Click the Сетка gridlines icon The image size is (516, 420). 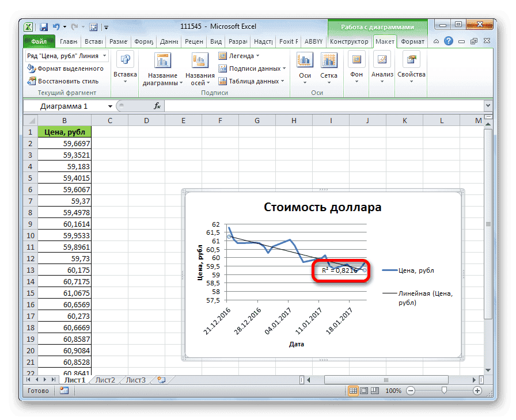[329, 60]
